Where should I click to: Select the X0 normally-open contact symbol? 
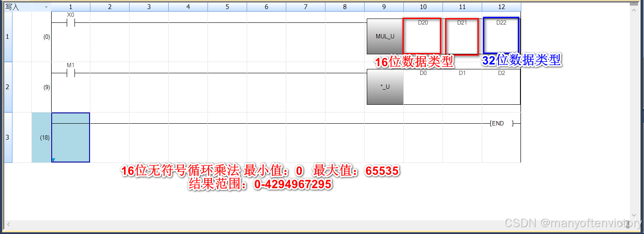(x=71, y=23)
